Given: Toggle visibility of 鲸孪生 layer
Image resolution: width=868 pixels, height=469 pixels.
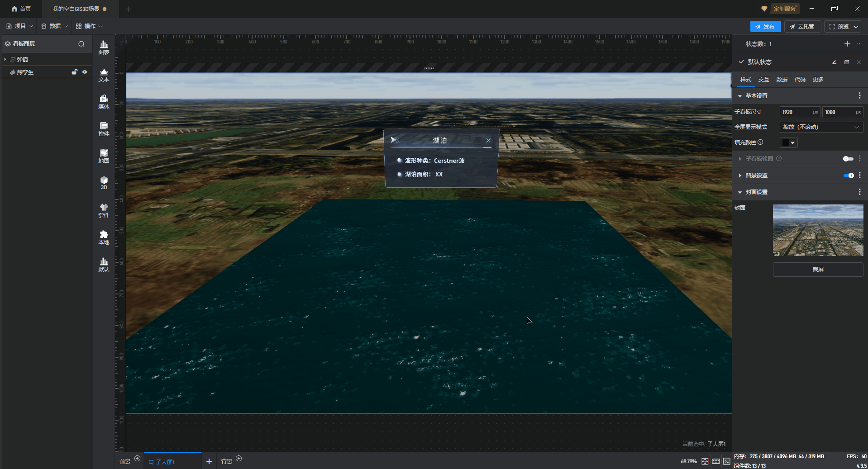Looking at the screenshot, I should tap(85, 72).
